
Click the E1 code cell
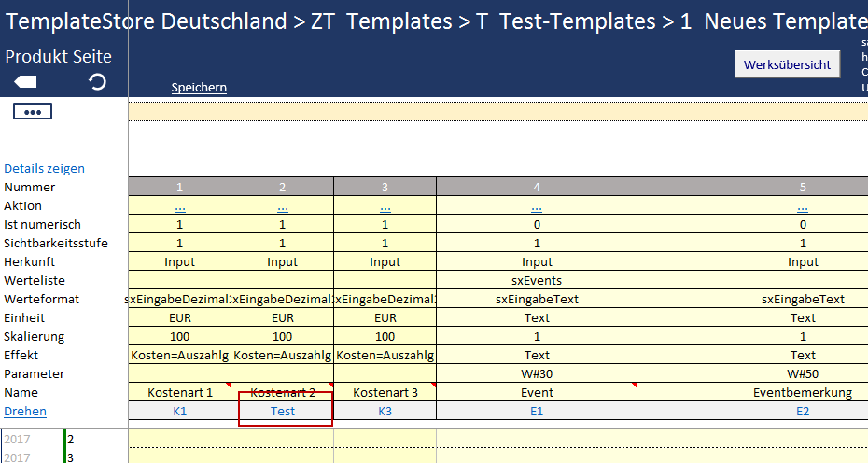[537, 412]
